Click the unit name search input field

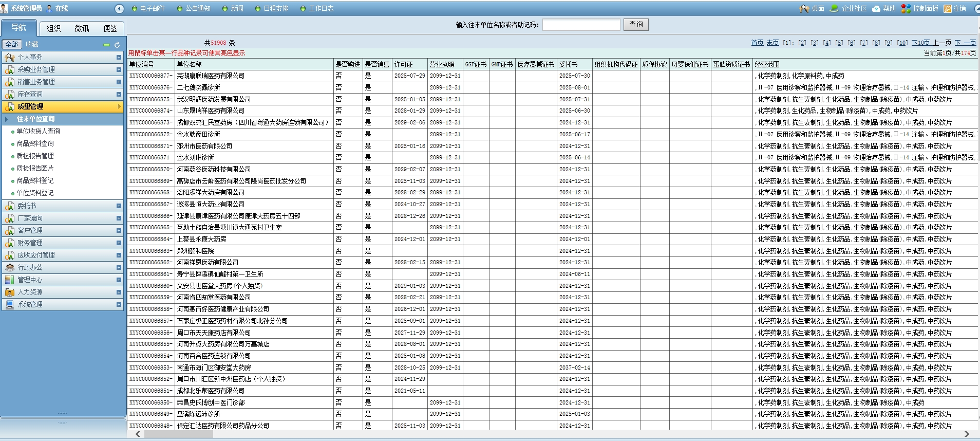(x=581, y=25)
